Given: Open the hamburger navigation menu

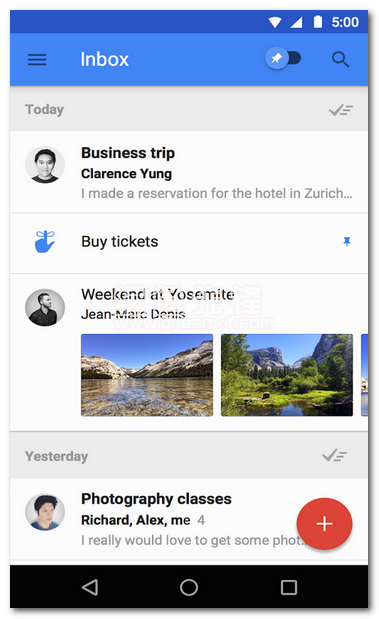Looking at the screenshot, I should 37,60.
